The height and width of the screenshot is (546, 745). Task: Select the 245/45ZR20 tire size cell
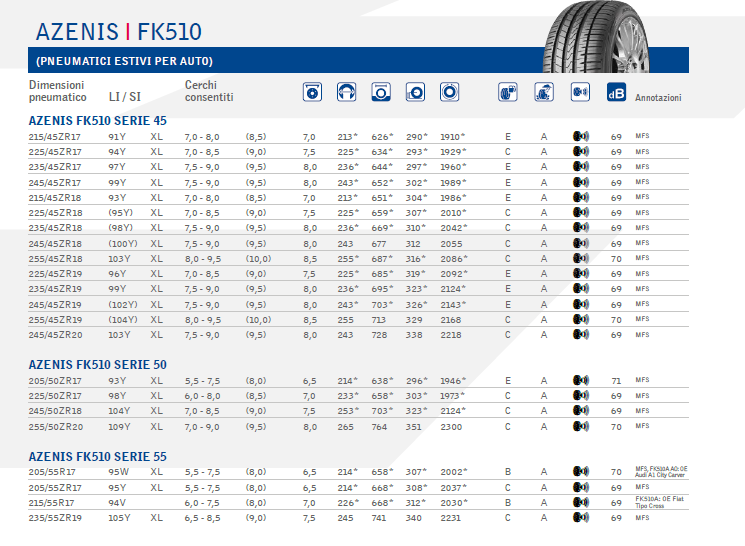[x=56, y=335]
